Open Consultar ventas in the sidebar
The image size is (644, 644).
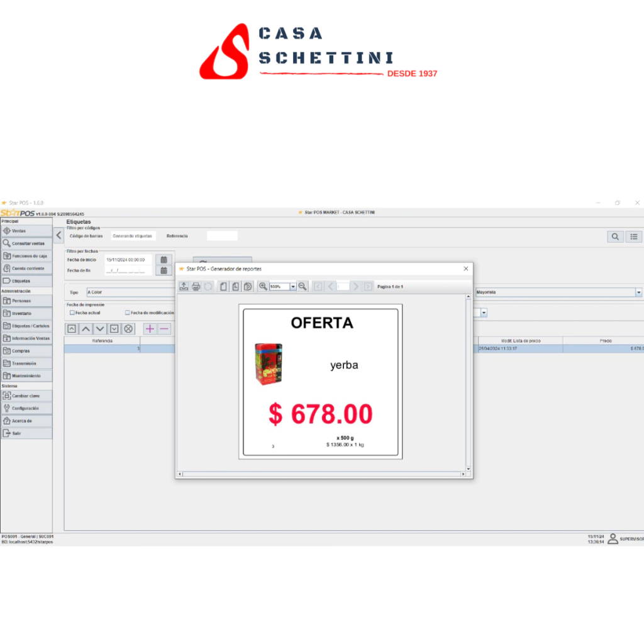tap(26, 243)
